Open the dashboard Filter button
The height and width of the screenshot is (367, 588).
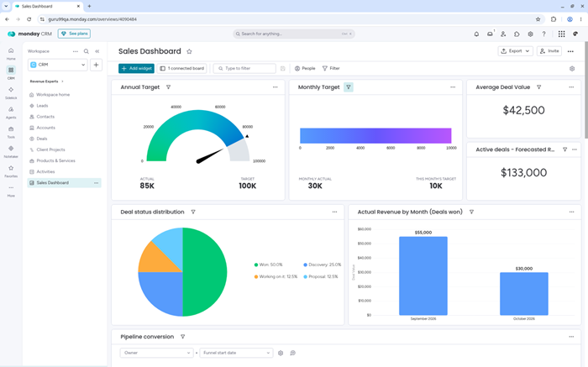(x=331, y=68)
